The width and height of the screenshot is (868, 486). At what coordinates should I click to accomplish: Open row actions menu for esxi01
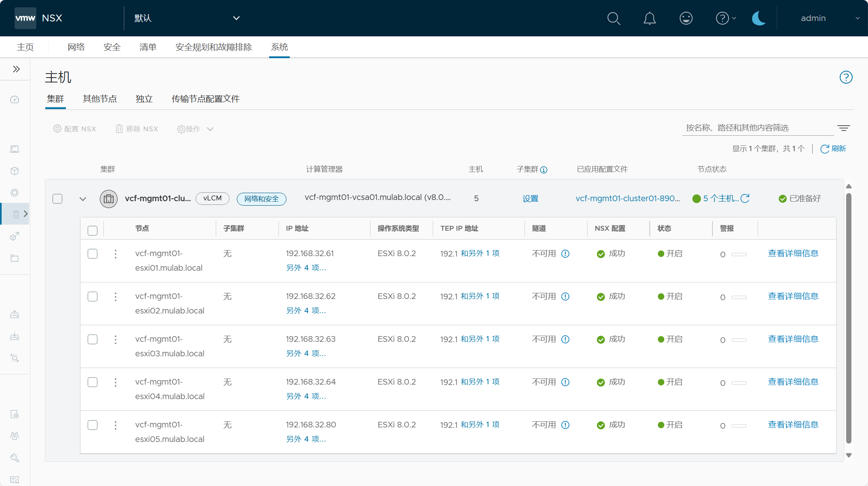(116, 254)
